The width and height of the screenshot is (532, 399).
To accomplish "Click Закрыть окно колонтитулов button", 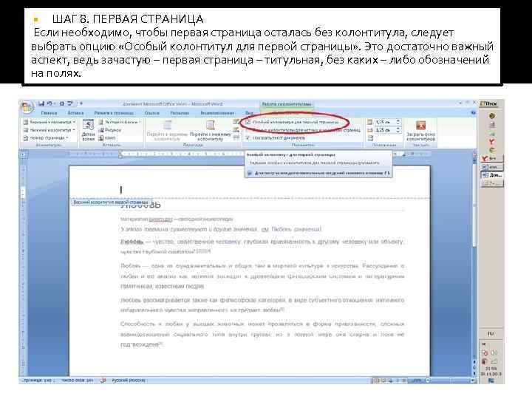I will [420, 131].
